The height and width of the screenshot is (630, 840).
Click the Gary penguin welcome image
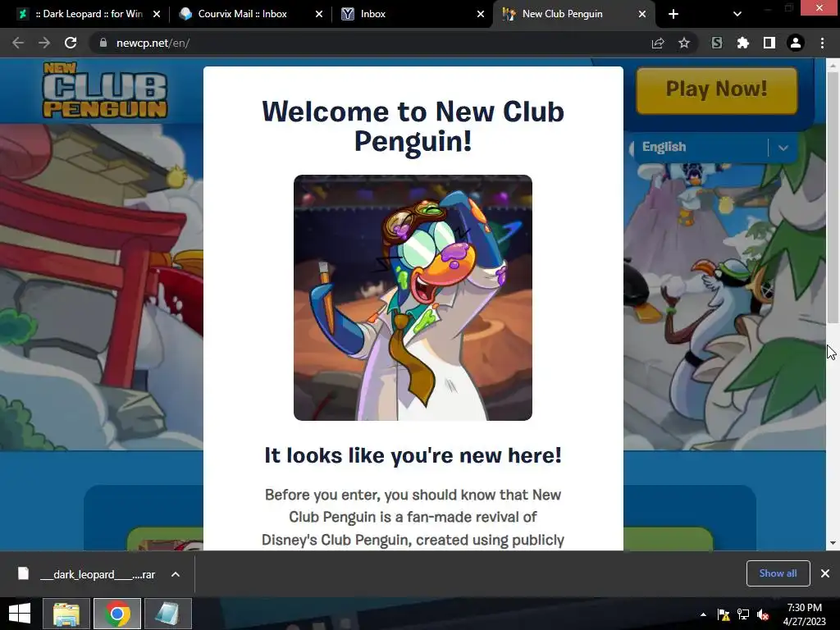click(413, 297)
